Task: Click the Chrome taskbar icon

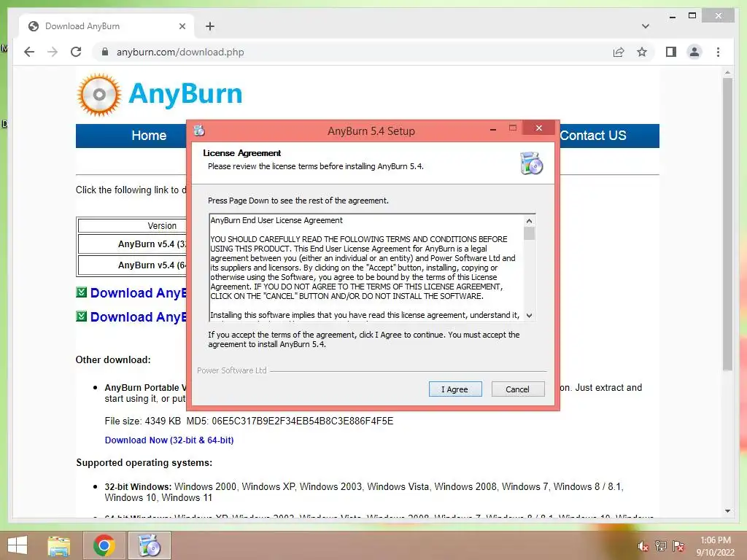Action: (x=104, y=546)
